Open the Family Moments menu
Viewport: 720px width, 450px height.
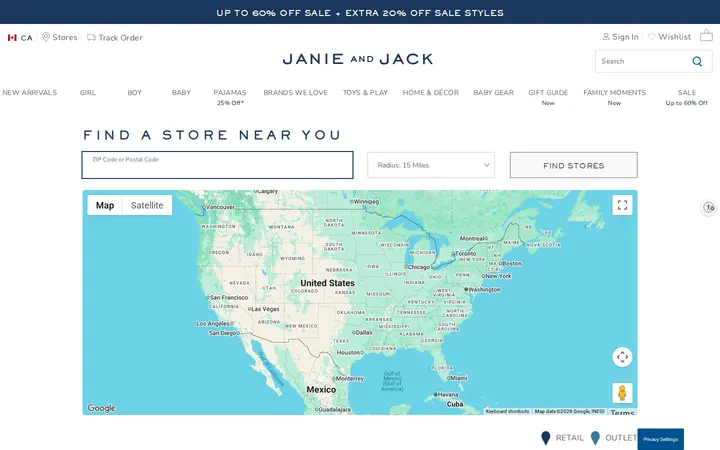coord(614,92)
